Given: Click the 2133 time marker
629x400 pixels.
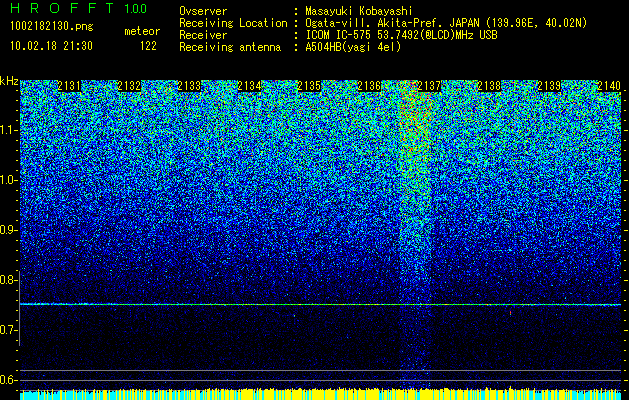Looking at the screenshot, I should click(x=189, y=86).
